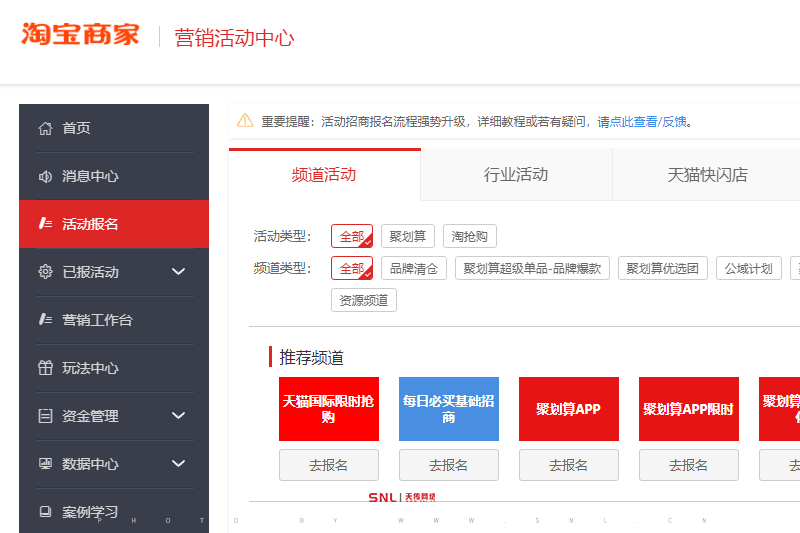Click the 数据中心 chart icon
The image size is (800, 533).
(45, 464)
